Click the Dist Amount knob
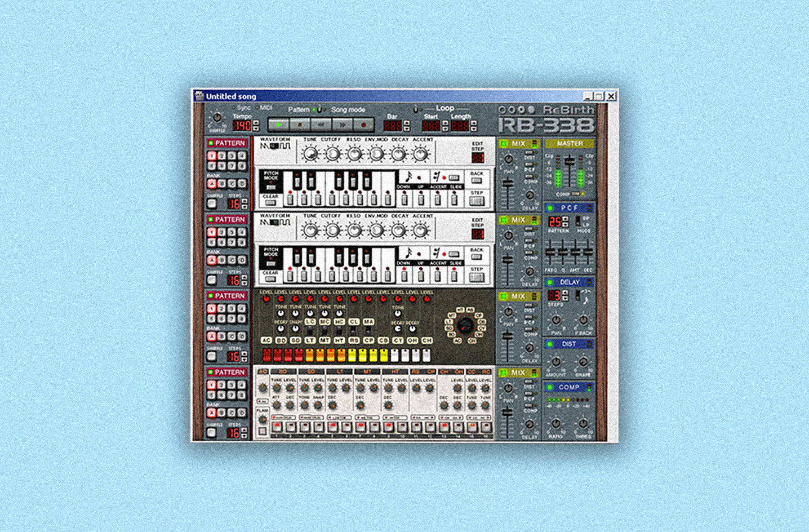Screen dimensions: 809x532 (x=556, y=362)
